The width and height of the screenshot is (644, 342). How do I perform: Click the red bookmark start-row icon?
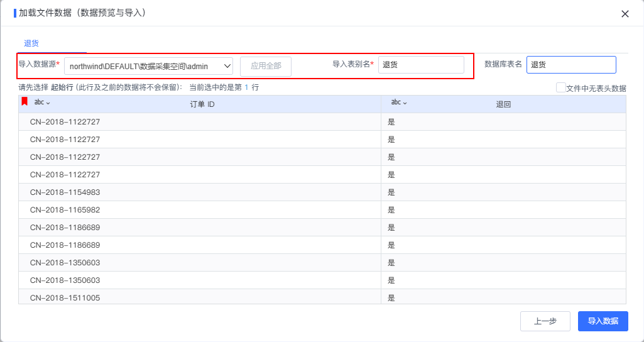coord(25,101)
